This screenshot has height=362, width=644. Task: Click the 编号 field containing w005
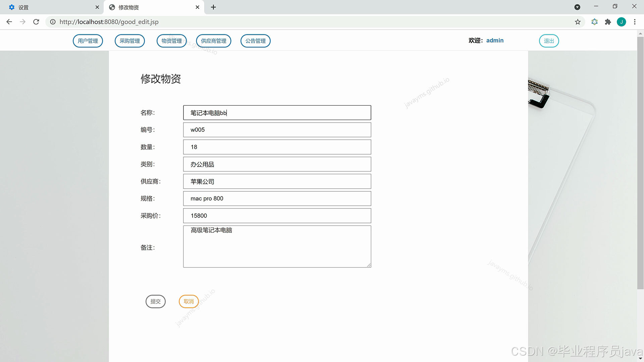pos(277,130)
